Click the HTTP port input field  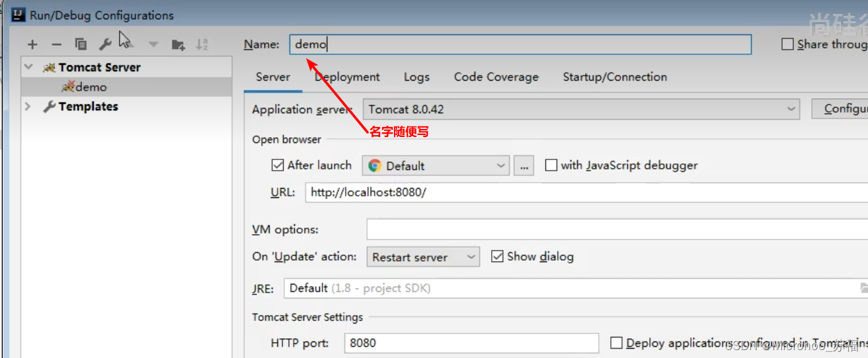tap(472, 343)
